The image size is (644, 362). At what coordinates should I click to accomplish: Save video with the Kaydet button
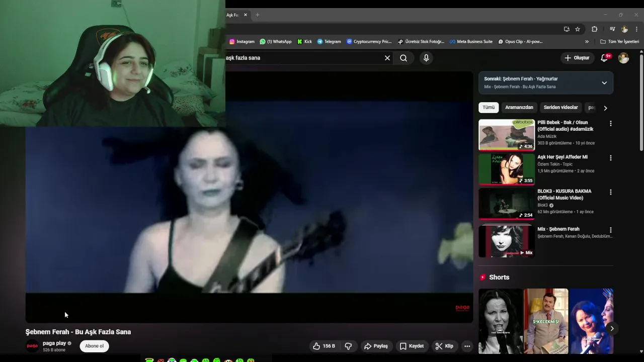412,346
